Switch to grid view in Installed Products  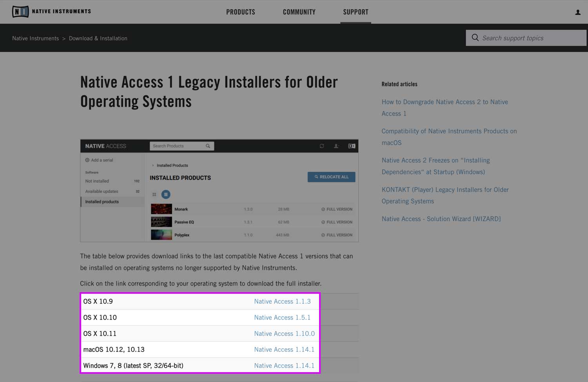[154, 194]
